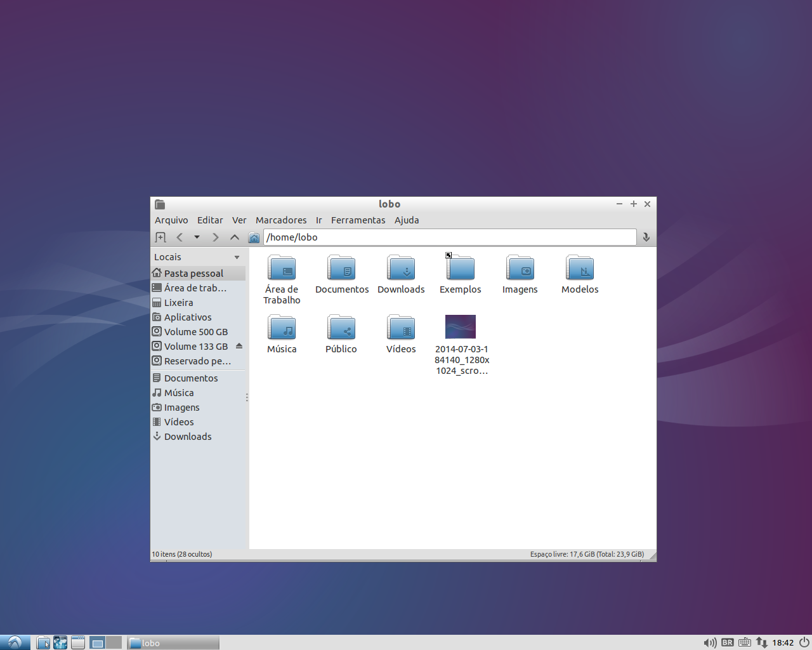Open the home folder via toolbar icon
The width and height of the screenshot is (812, 650).
[x=254, y=237]
